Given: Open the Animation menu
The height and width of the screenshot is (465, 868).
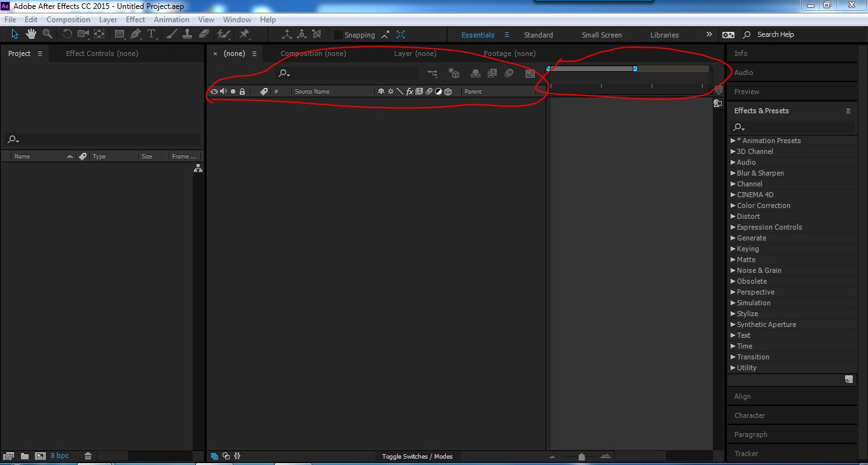Looking at the screenshot, I should pyautogui.click(x=172, y=20).
